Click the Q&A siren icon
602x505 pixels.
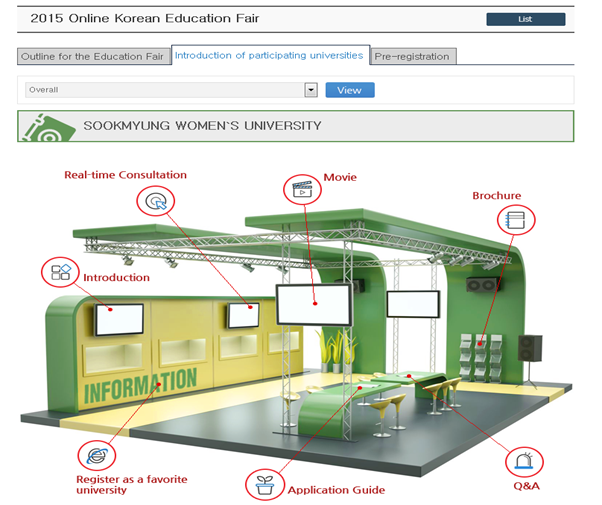(524, 462)
